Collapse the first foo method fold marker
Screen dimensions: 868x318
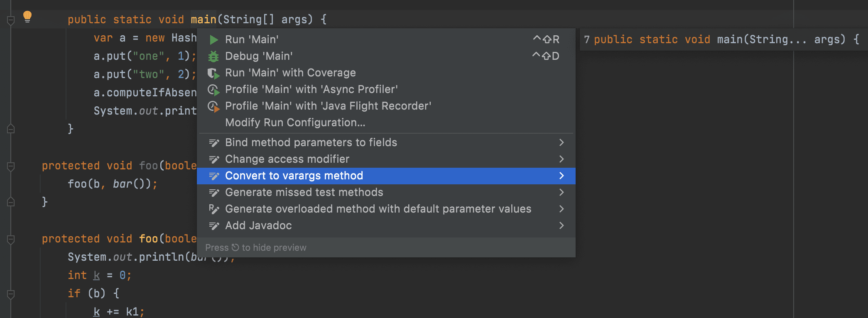point(11,166)
